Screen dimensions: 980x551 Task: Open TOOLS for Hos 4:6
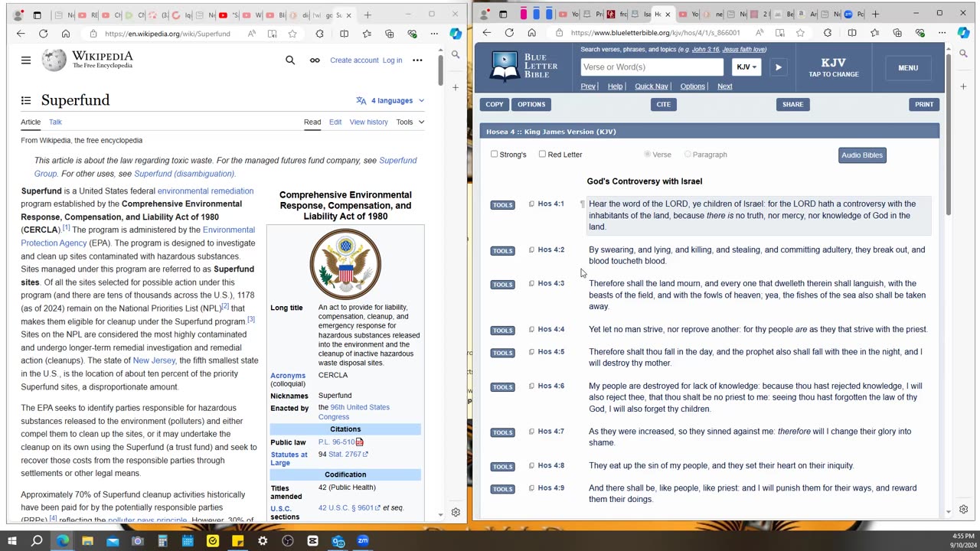[x=502, y=386]
